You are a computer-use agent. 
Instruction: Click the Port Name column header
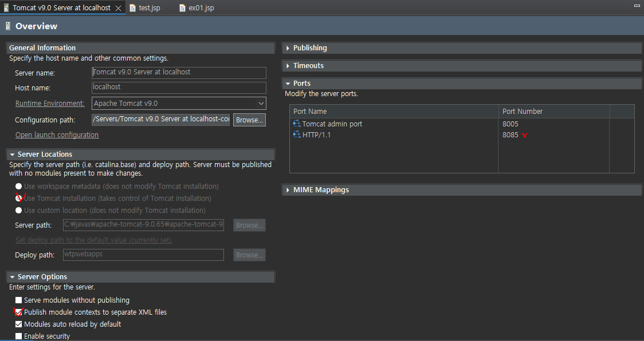[394, 112]
